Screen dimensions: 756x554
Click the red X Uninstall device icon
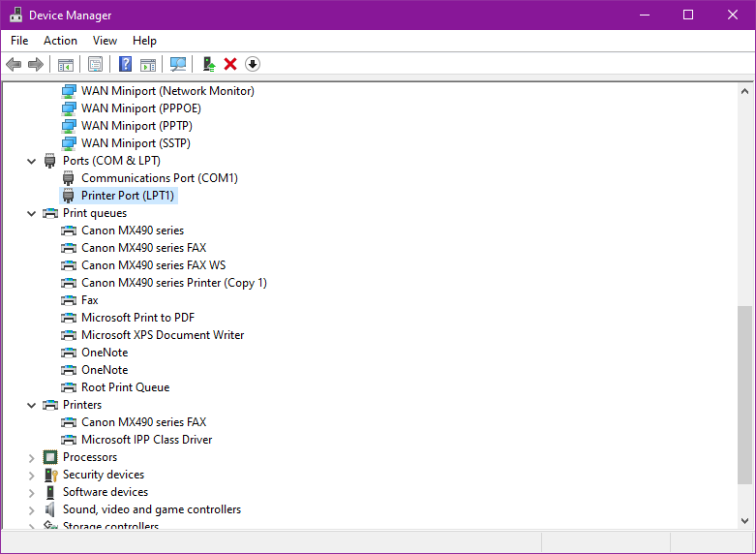pyautogui.click(x=230, y=64)
